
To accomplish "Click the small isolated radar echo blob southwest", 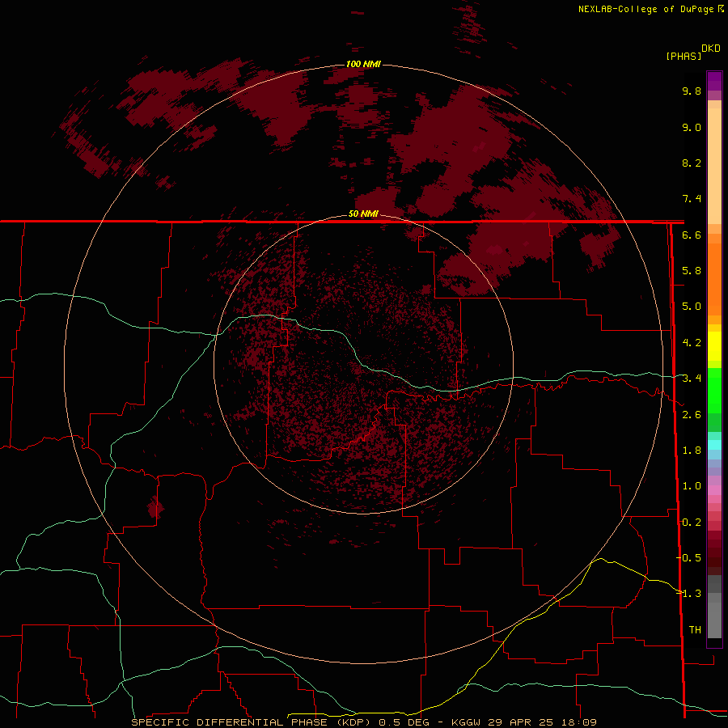I will pos(155,507).
